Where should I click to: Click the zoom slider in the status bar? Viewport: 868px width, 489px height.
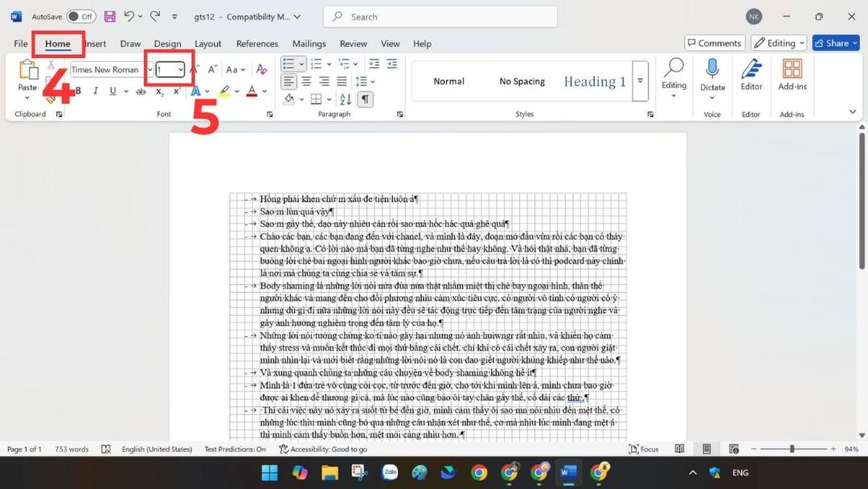coord(792,449)
